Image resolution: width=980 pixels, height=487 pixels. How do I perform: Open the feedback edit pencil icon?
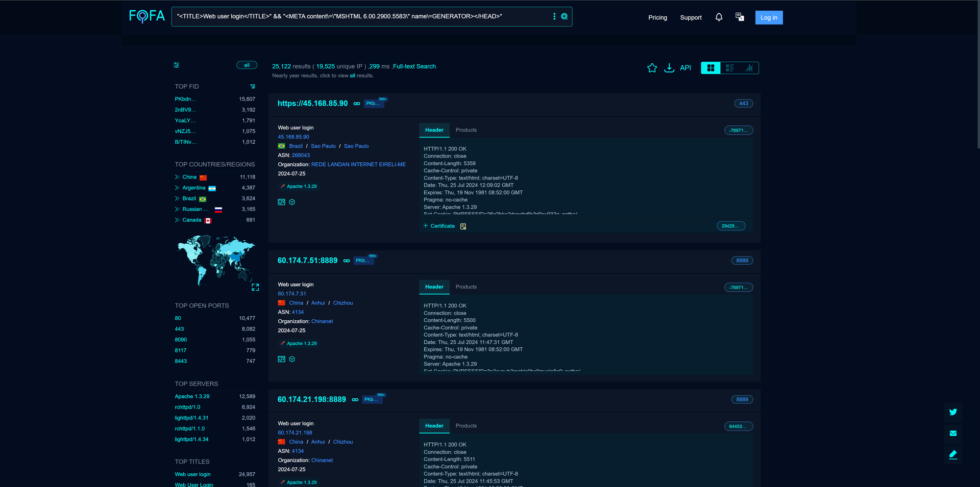pos(953,455)
